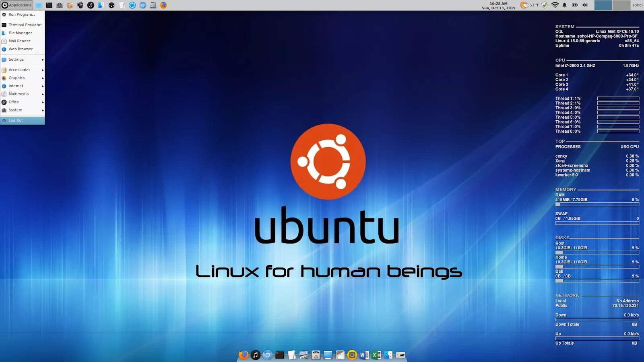
Task: Launch Chromium from the bottom dock
Action: tap(267, 355)
